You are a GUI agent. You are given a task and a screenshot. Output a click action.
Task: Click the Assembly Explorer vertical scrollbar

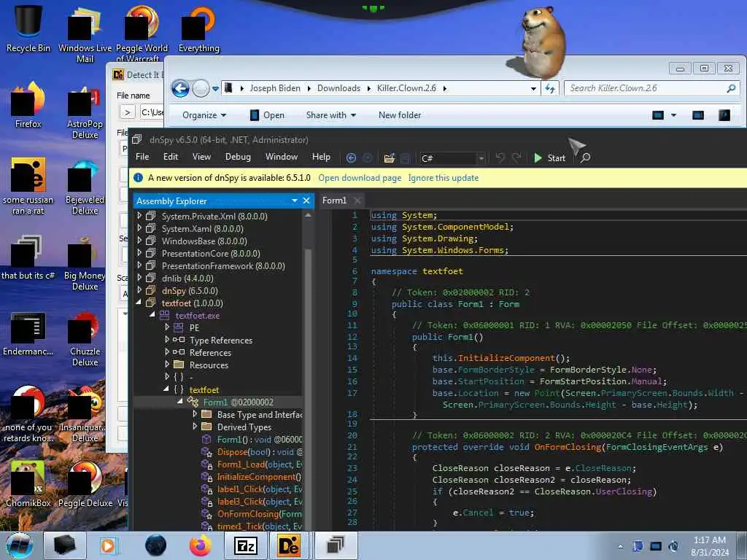coord(308,371)
